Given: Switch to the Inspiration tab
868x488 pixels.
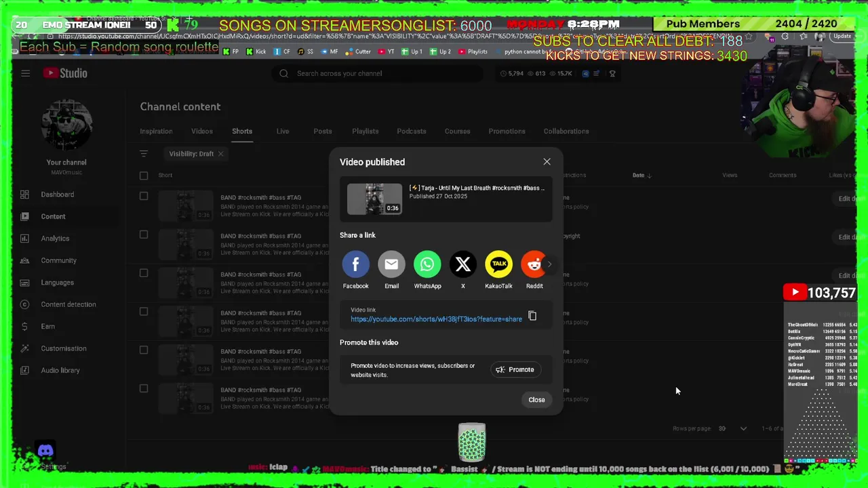Looking at the screenshot, I should pos(156,131).
